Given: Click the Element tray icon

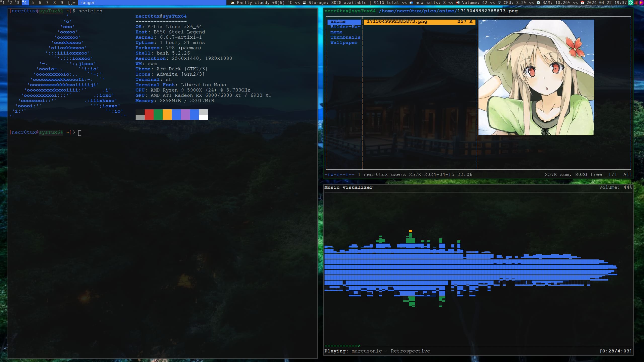Looking at the screenshot, I should [631, 3].
